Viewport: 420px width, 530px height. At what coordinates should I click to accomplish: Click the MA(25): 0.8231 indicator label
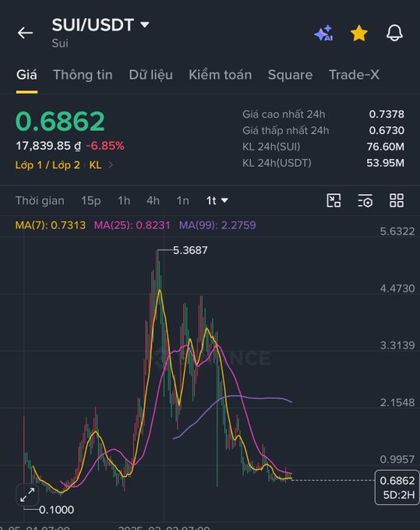click(x=132, y=225)
